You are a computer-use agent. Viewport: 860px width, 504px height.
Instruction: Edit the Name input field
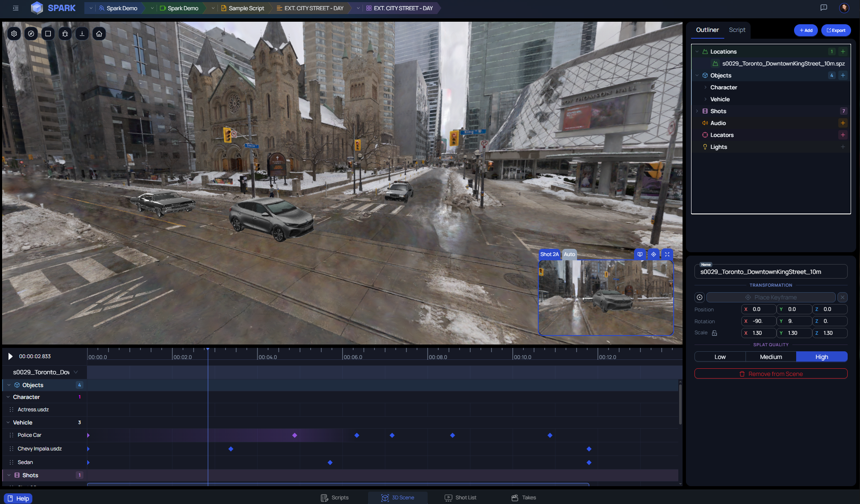[771, 272]
